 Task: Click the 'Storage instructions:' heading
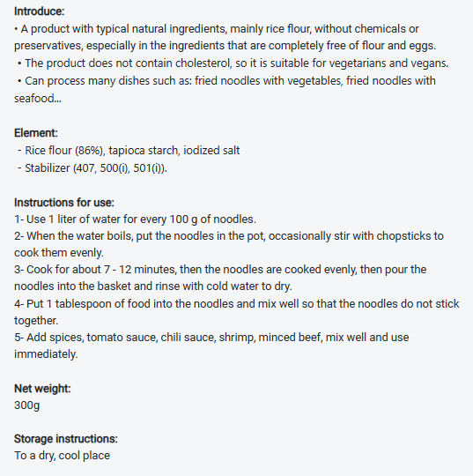click(65, 439)
